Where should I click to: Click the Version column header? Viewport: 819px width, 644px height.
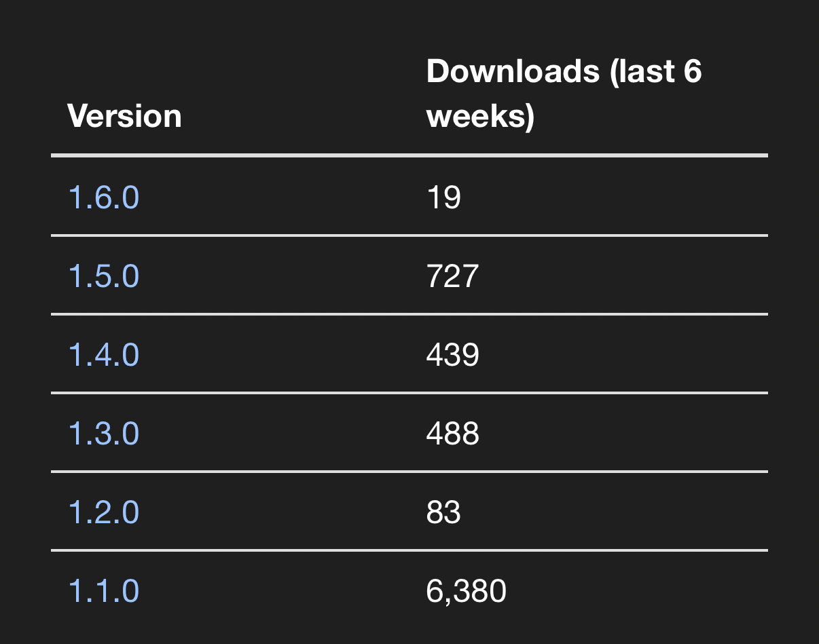point(125,116)
